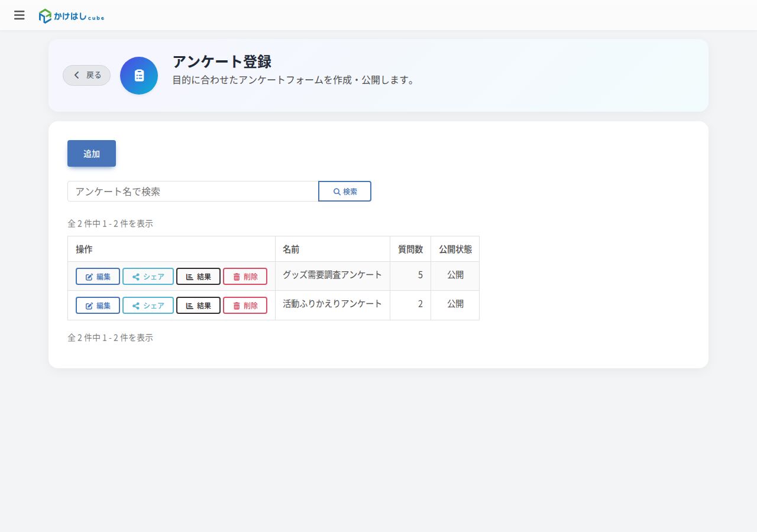Click the round clipboard survey icon
Image resolution: width=757 pixels, height=532 pixels.
(139, 76)
